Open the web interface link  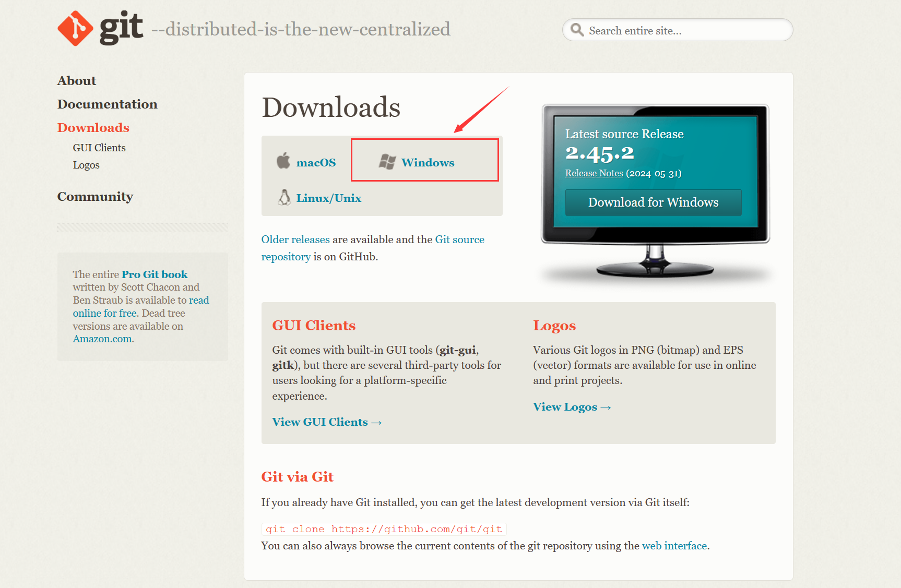tap(674, 546)
